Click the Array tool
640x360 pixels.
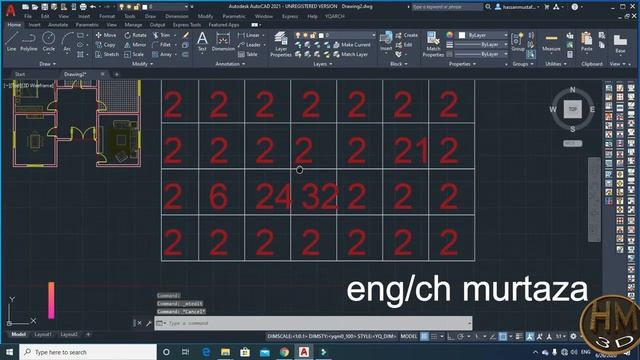pyautogui.click(x=162, y=54)
